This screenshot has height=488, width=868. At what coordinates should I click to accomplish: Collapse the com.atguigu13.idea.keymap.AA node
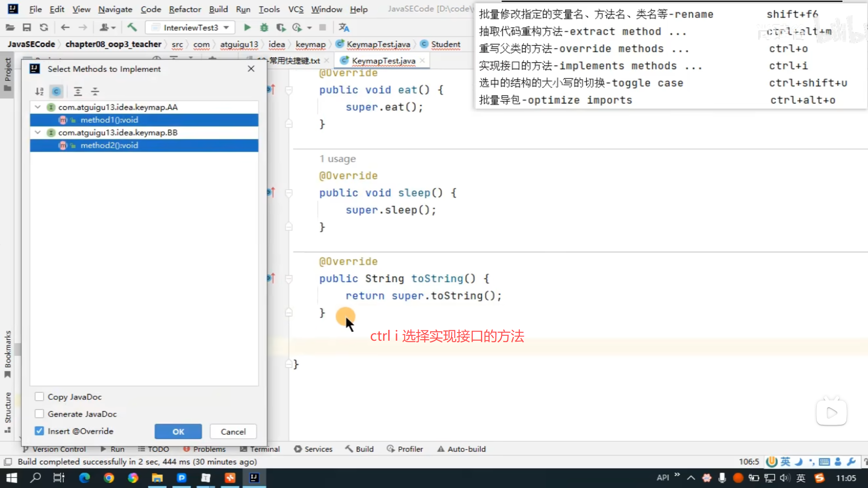(38, 107)
